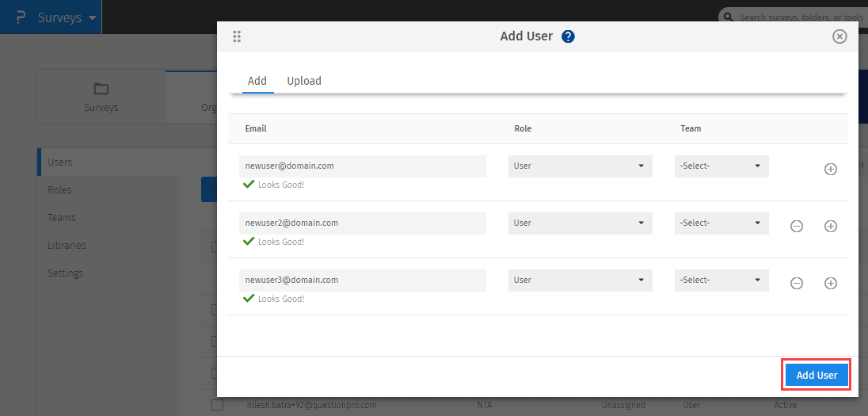
Task: Close the Add User dialog
Action: pos(839,36)
